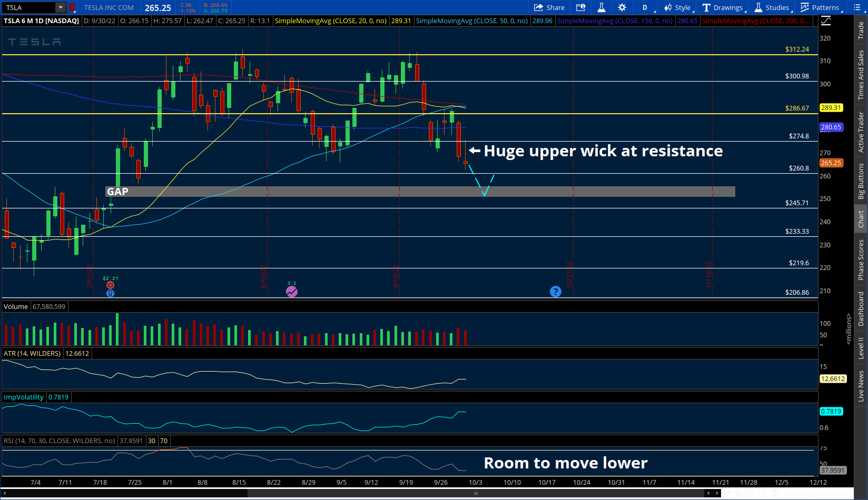Click the 280.65 blue price bubble

pos(831,127)
